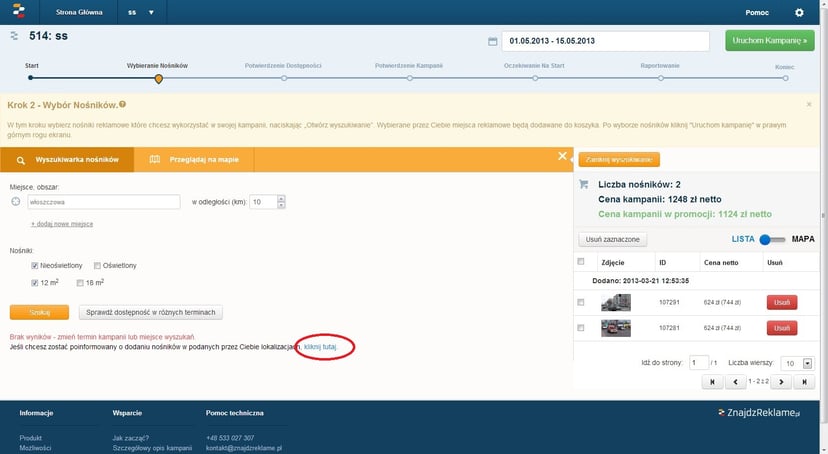Click Sprawdź dostępność w różnych terminach button
Image resolution: width=828 pixels, height=454 pixels.
150,313
